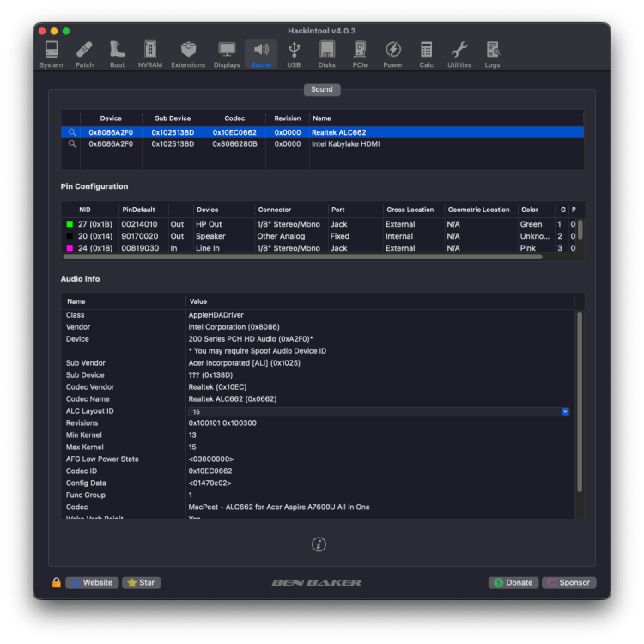This screenshot has height=644, width=644.
Task: Click Realtek ALC662 (0x0662) codec name value
Action: click(x=233, y=398)
